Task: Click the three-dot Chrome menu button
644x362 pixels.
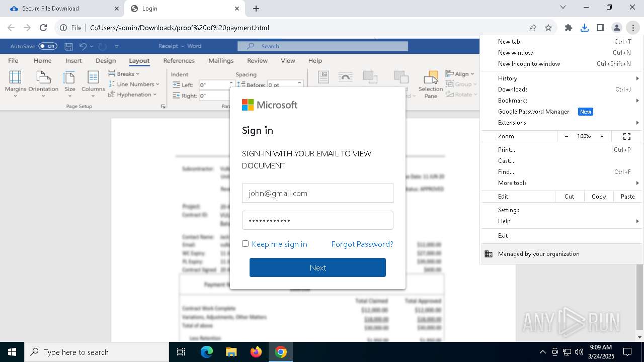Action: click(x=633, y=28)
